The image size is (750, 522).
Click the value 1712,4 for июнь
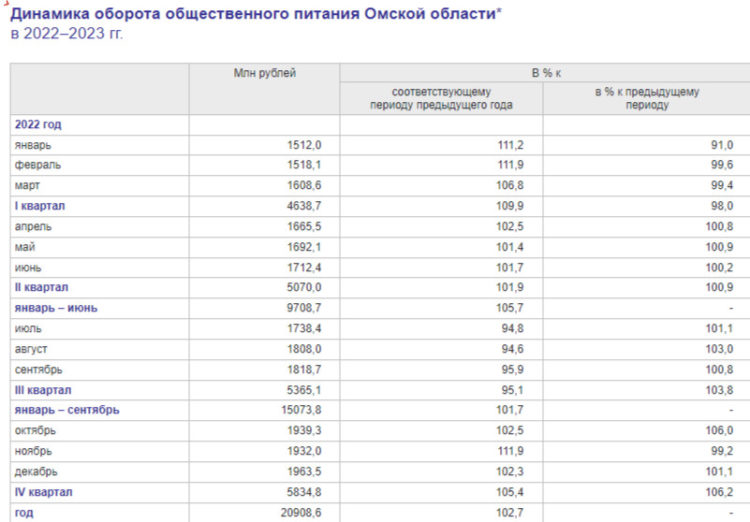[304, 268]
